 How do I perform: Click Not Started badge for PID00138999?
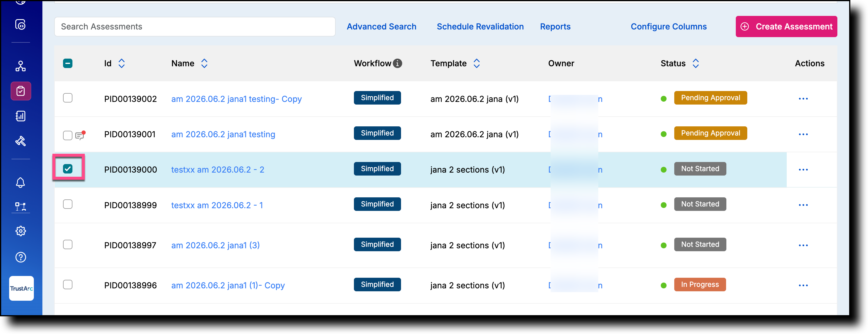point(700,204)
